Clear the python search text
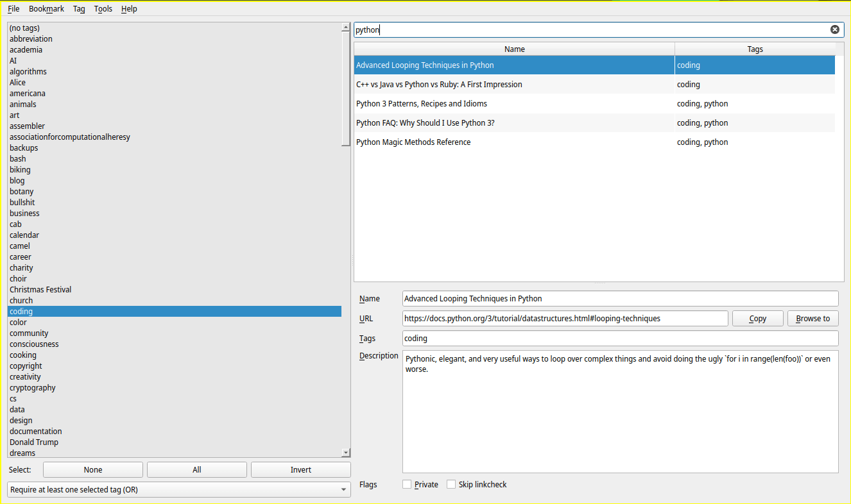Viewport: 851px width, 504px height. tap(834, 29)
